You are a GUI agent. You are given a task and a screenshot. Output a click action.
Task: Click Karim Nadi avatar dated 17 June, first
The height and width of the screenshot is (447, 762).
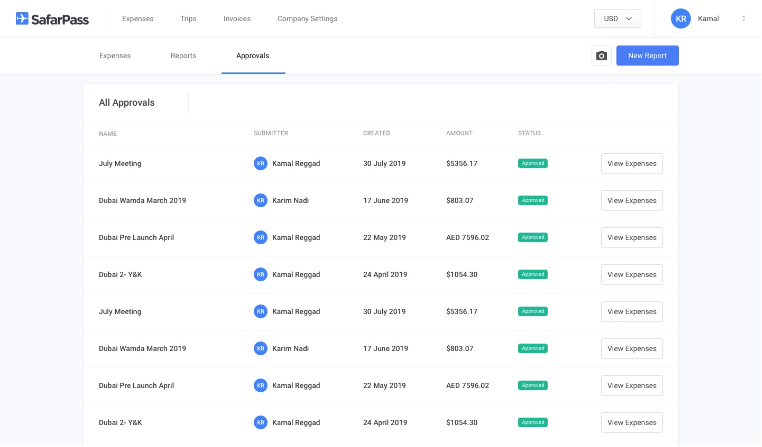(x=260, y=200)
